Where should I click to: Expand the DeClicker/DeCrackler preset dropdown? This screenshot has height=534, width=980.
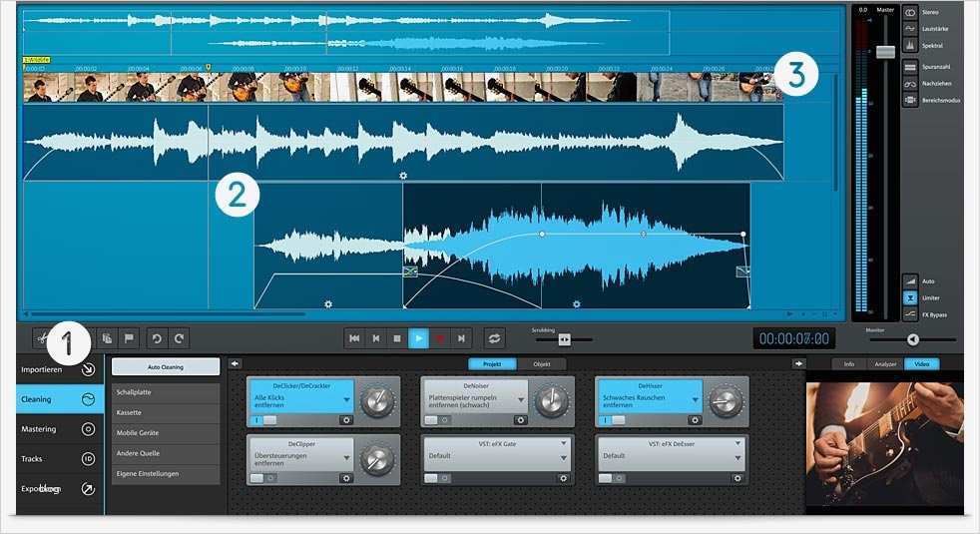[346, 400]
